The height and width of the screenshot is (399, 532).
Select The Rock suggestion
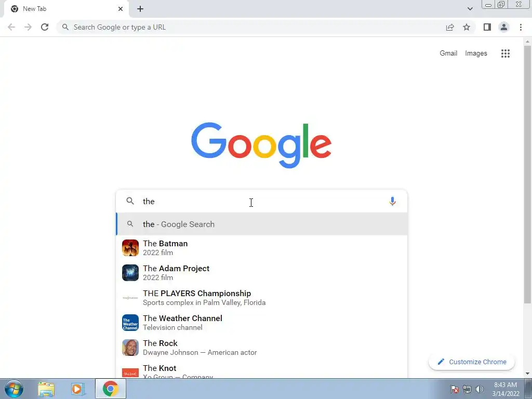261,348
